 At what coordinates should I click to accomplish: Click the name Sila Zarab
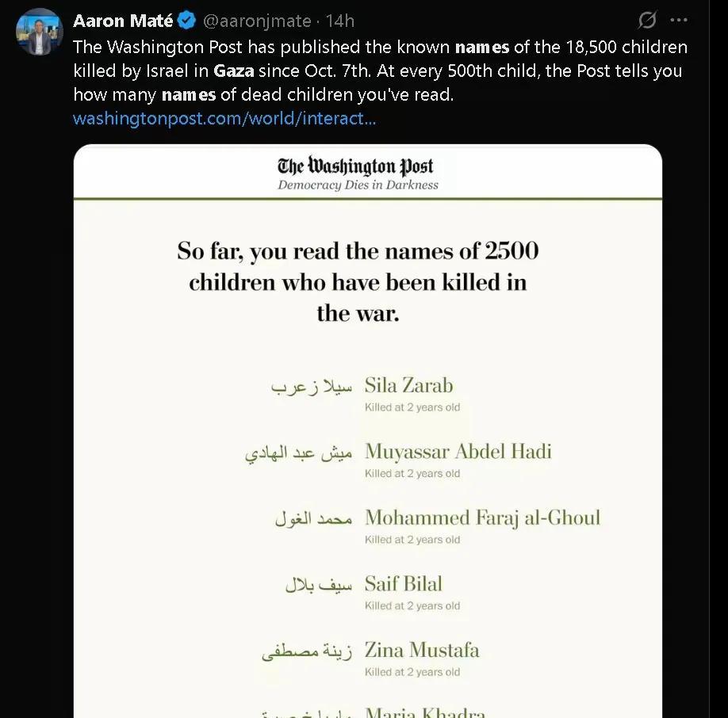(408, 386)
